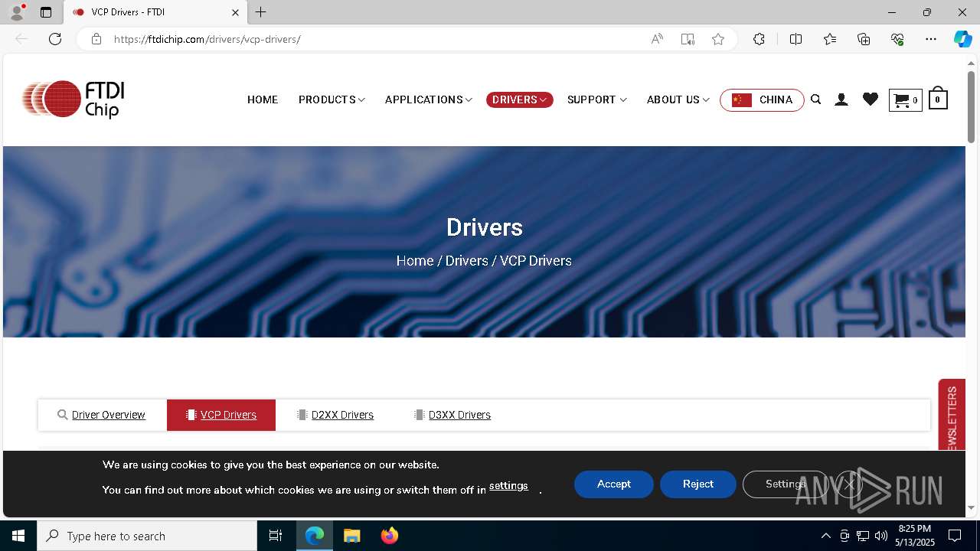The image size is (980, 551).
Task: Open Microsoft Edge on the taskbar
Action: coord(315,536)
